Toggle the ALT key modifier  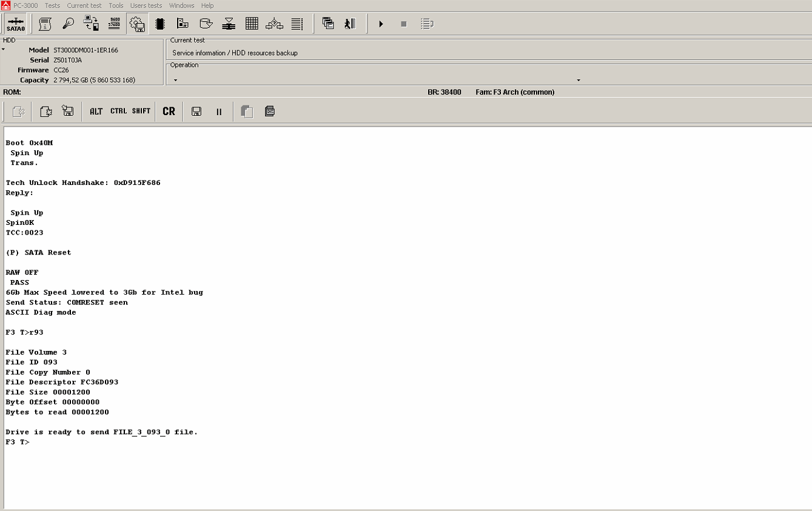(x=96, y=112)
